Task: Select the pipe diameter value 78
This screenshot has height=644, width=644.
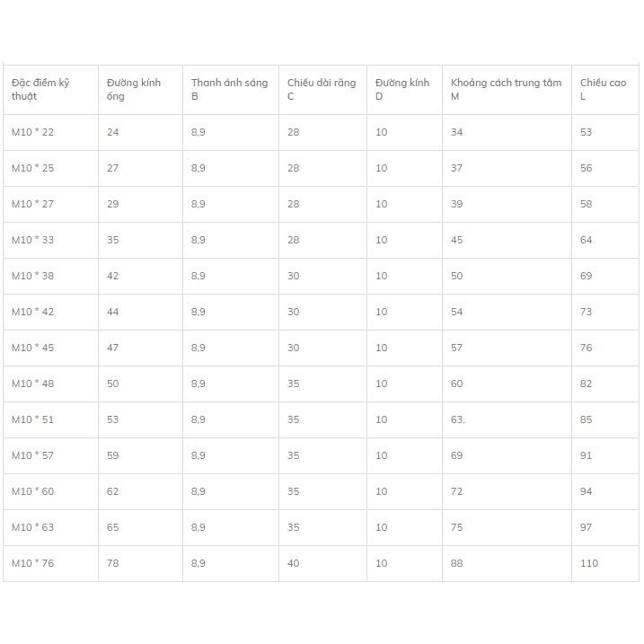Action: click(x=112, y=563)
